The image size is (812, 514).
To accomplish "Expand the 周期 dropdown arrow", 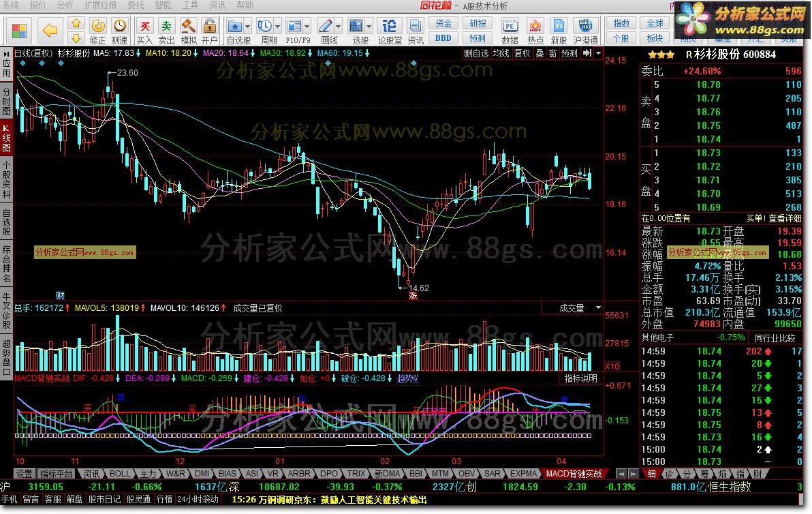I will click(x=278, y=25).
